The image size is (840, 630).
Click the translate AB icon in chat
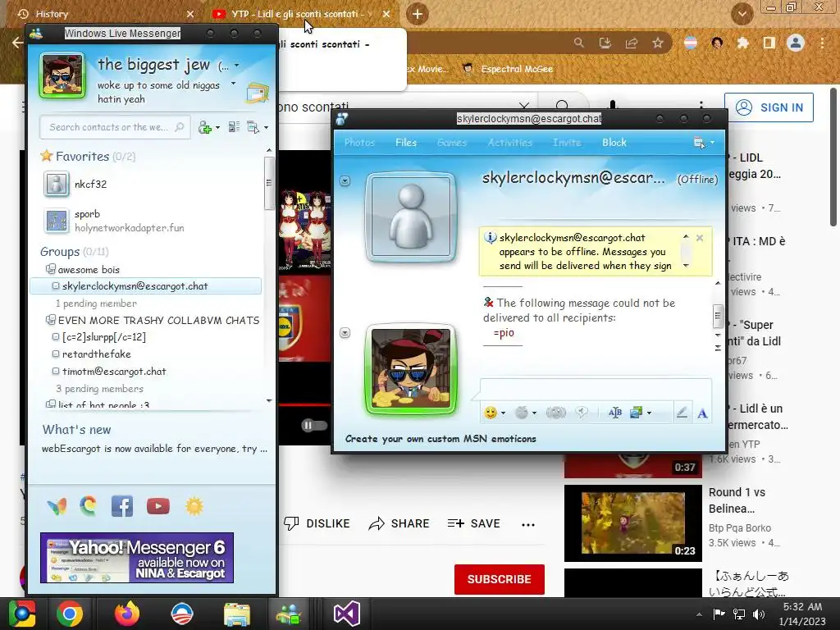615,413
